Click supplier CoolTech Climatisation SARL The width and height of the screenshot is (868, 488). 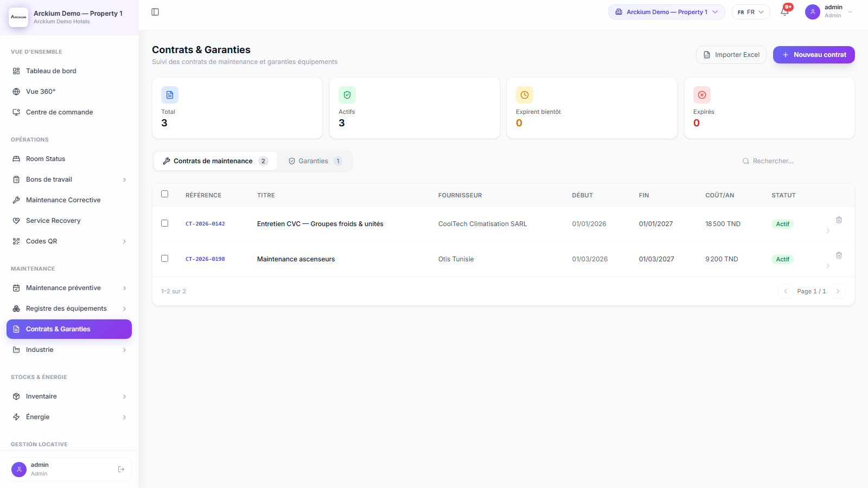pyautogui.click(x=482, y=224)
